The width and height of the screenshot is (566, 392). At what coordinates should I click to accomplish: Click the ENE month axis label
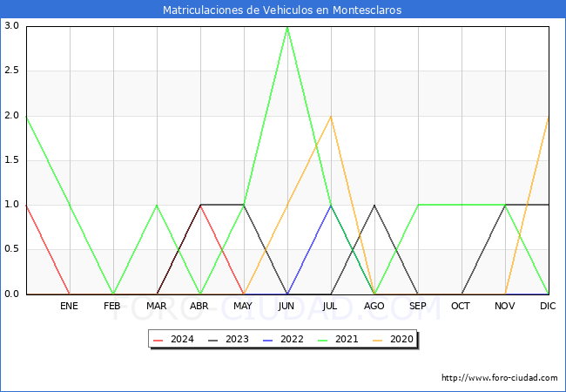(x=69, y=306)
